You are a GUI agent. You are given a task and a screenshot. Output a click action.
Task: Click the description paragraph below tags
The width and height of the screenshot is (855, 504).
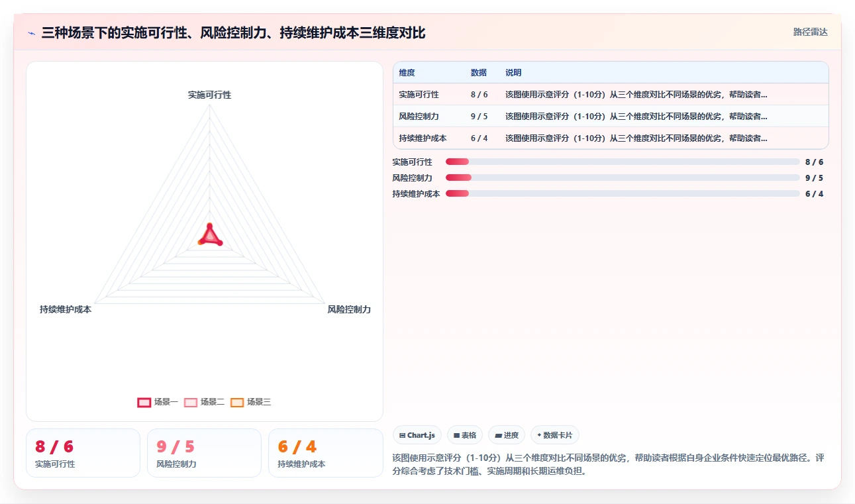608,464
